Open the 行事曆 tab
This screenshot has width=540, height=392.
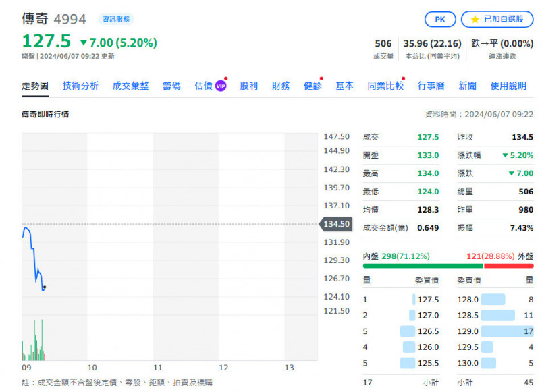point(431,86)
